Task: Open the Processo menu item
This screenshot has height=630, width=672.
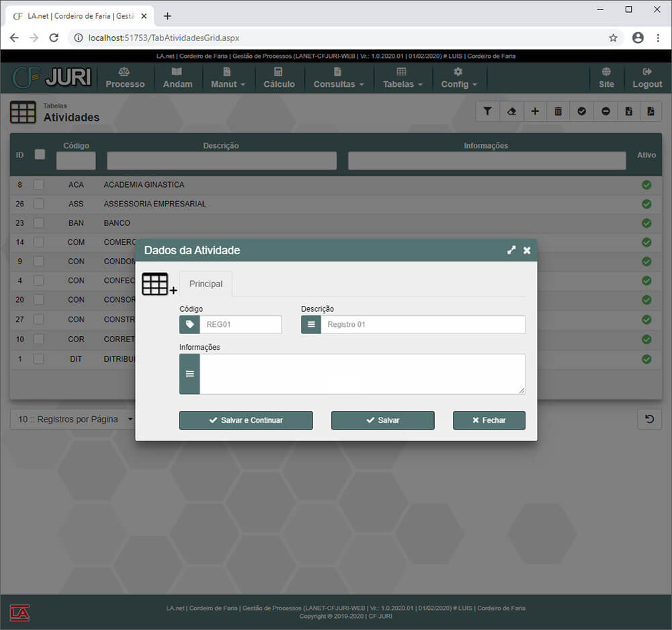Action: tap(125, 78)
